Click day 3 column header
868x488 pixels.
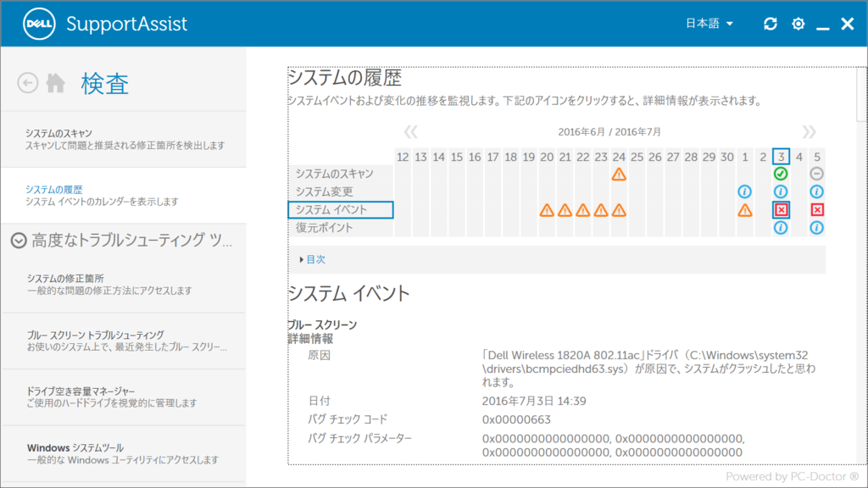(x=781, y=157)
